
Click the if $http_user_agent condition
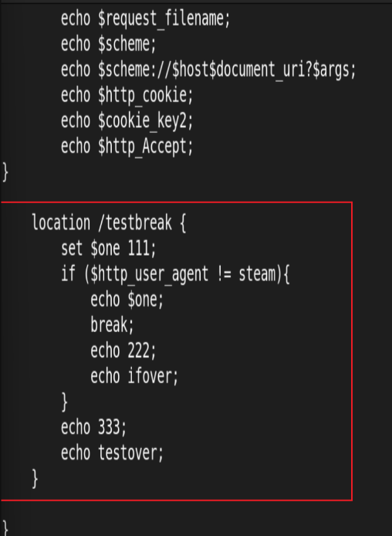tap(175, 274)
